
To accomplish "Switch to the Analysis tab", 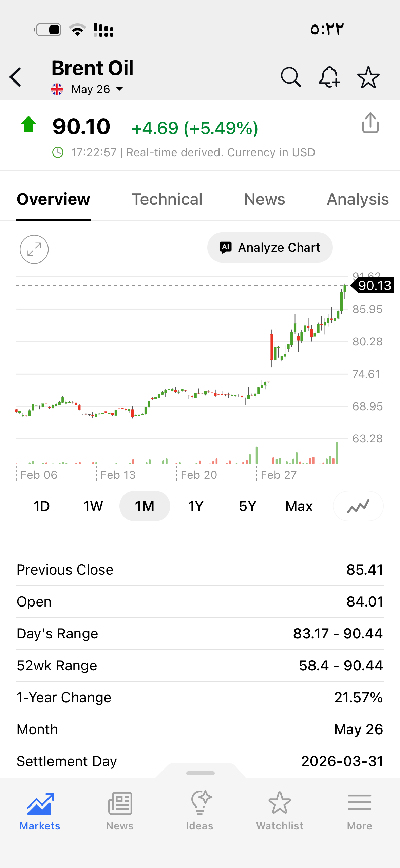I will (x=358, y=199).
